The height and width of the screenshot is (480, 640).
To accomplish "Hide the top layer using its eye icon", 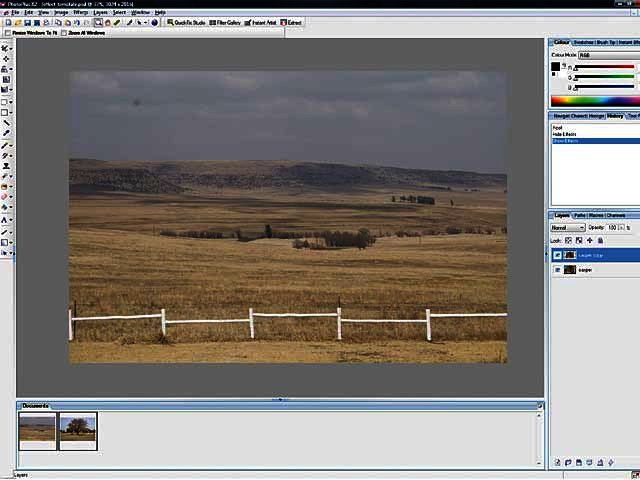I will click(x=557, y=255).
